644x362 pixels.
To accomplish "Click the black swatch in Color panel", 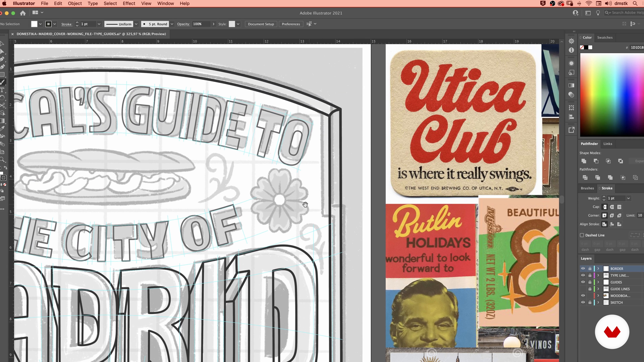I will click(586, 47).
